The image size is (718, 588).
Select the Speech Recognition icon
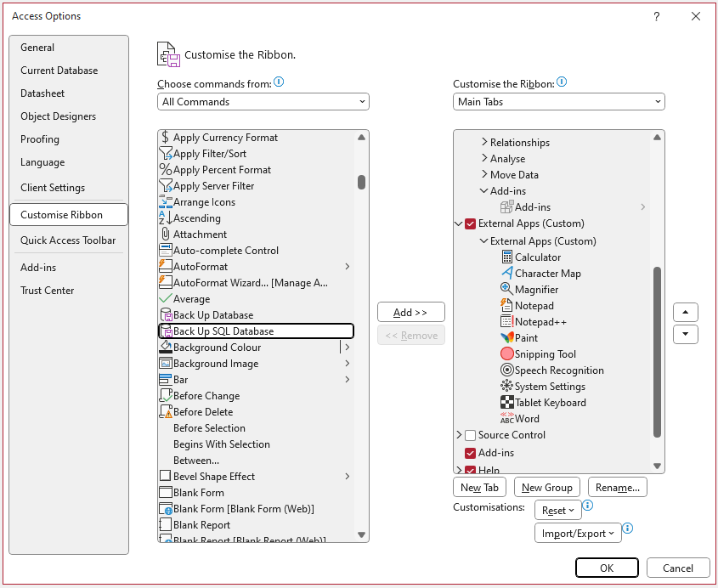(x=506, y=370)
